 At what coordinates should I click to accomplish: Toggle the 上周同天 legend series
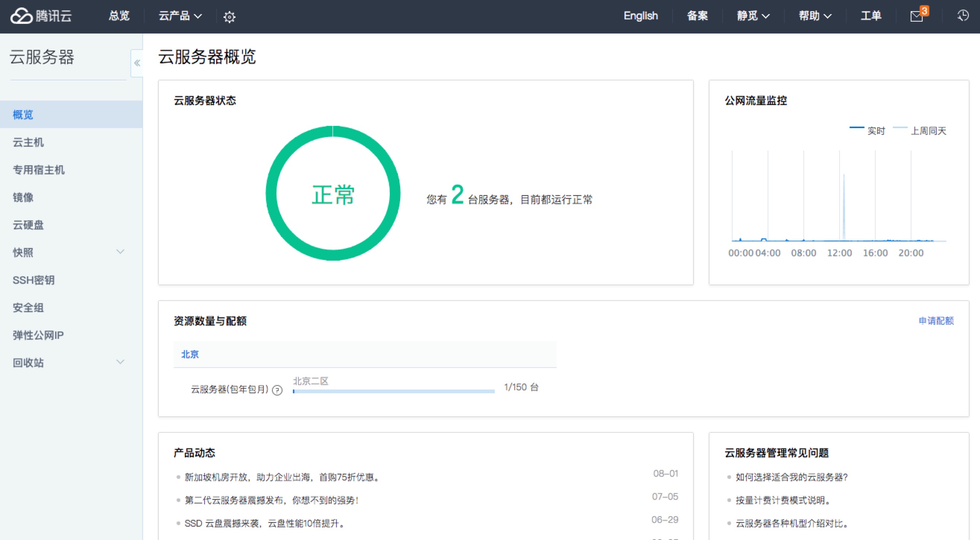coord(920,130)
